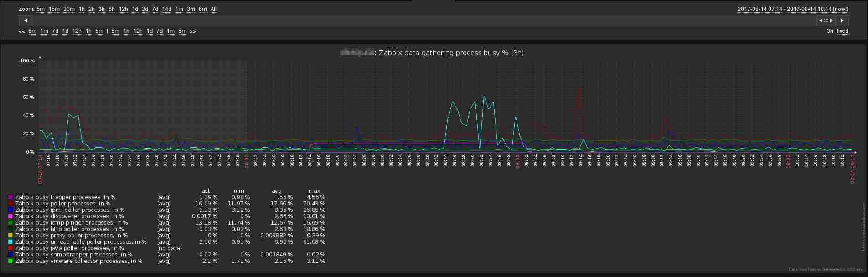Click the scrollbar left arrow button
The height and width of the screenshot is (277, 868).
point(26,21)
